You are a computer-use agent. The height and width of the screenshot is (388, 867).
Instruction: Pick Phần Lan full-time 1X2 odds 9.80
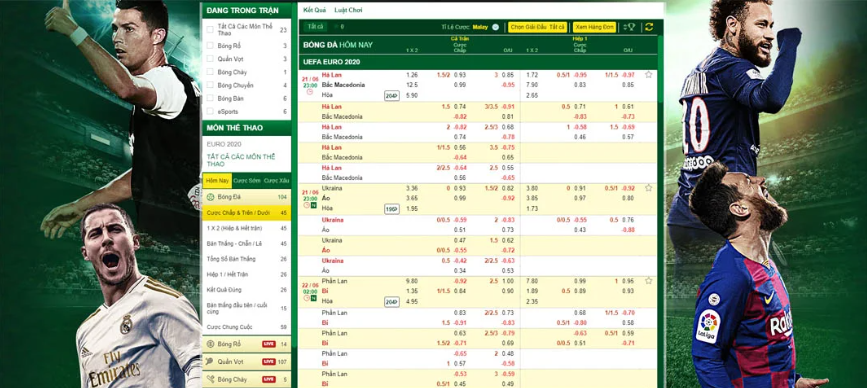tap(412, 281)
